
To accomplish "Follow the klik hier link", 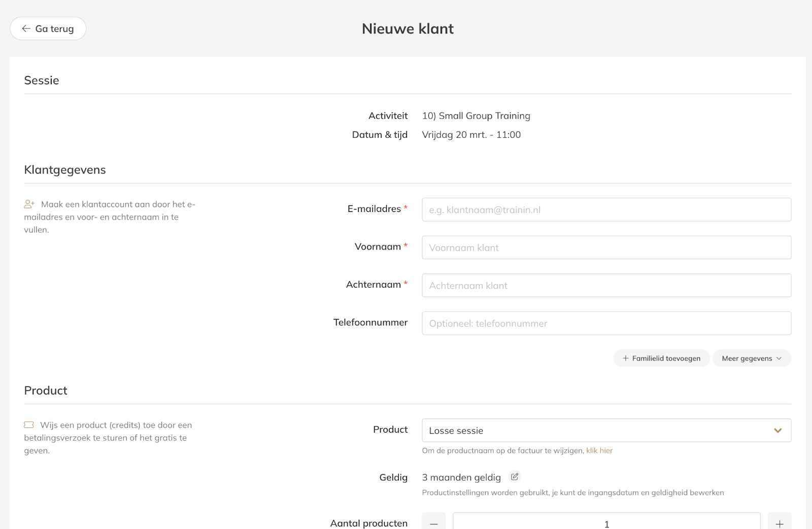I will click(599, 451).
